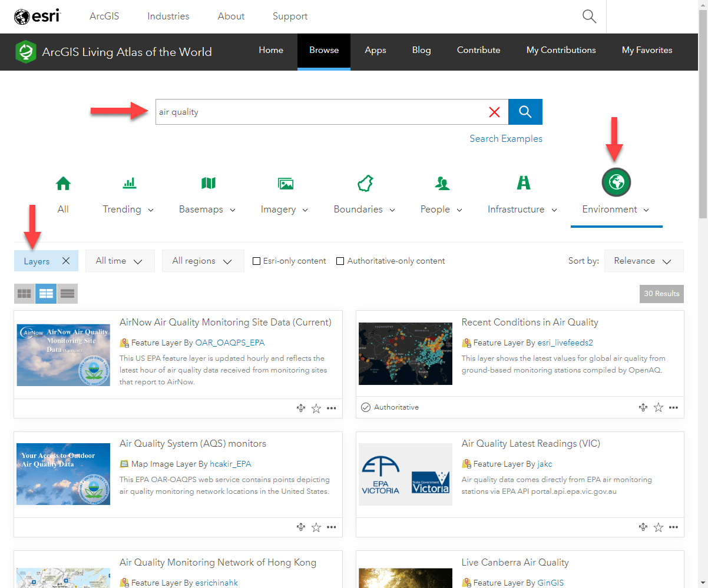Open the All time dropdown

pos(120,261)
